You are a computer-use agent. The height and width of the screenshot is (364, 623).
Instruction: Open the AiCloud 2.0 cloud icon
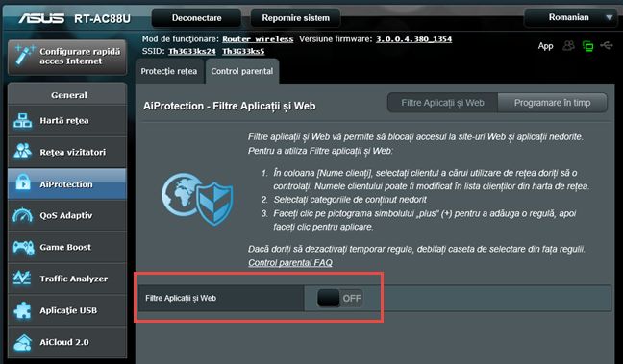(x=23, y=342)
